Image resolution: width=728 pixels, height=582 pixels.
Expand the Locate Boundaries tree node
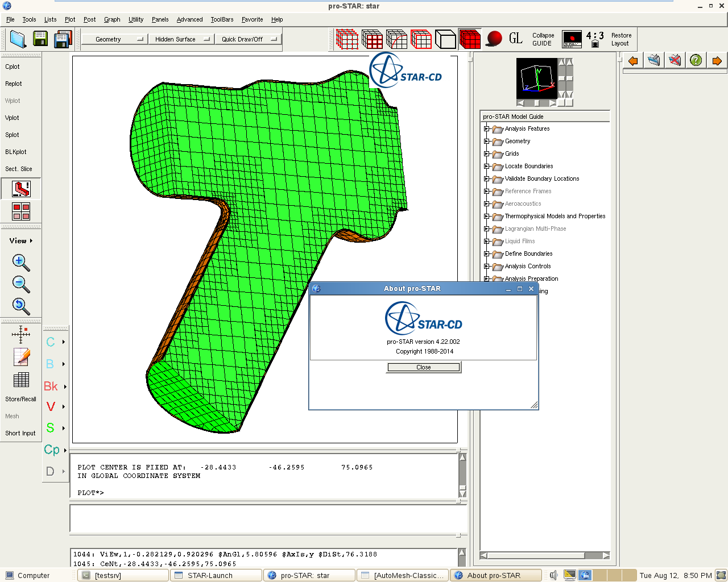click(487, 167)
